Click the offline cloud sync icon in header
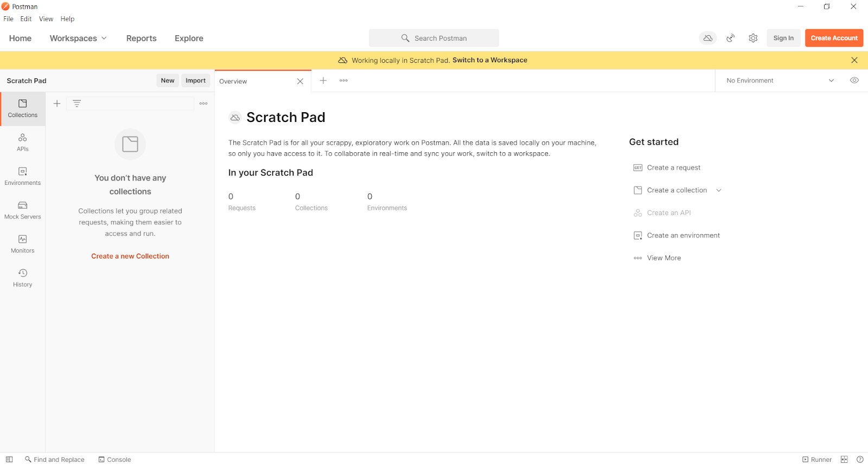This screenshot has width=868, height=465. [x=708, y=38]
